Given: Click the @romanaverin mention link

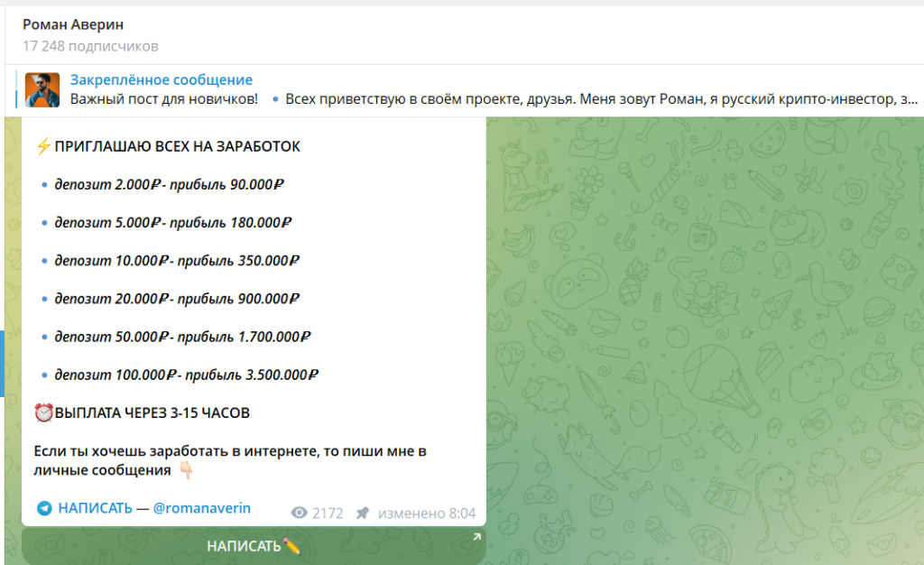Looking at the screenshot, I should click(201, 508).
